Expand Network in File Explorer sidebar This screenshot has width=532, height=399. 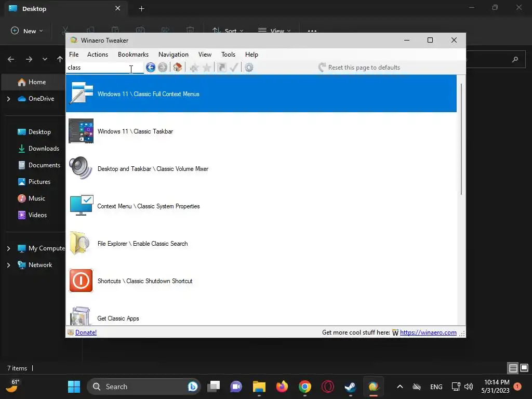(8, 265)
